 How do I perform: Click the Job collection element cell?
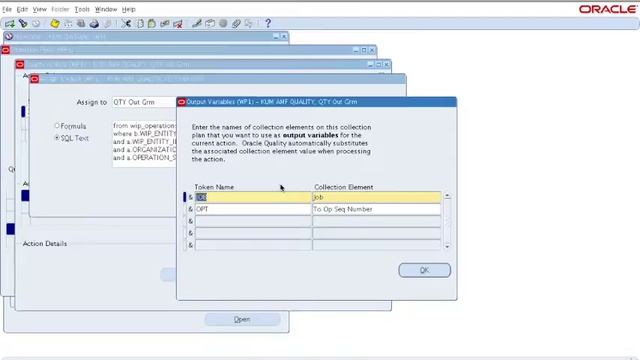coord(376,197)
